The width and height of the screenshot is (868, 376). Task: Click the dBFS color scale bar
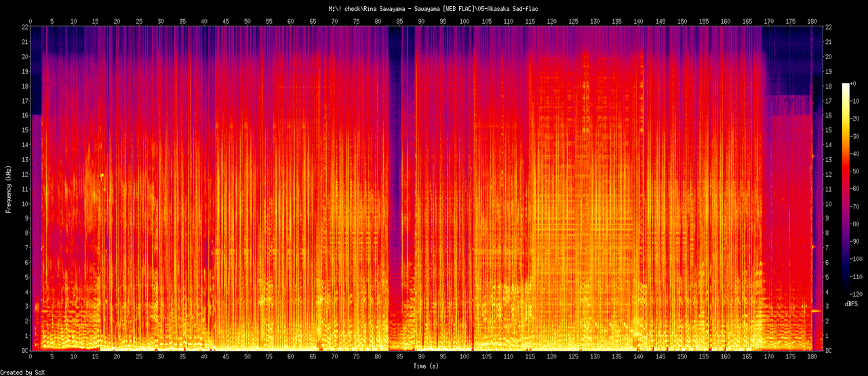click(x=845, y=188)
